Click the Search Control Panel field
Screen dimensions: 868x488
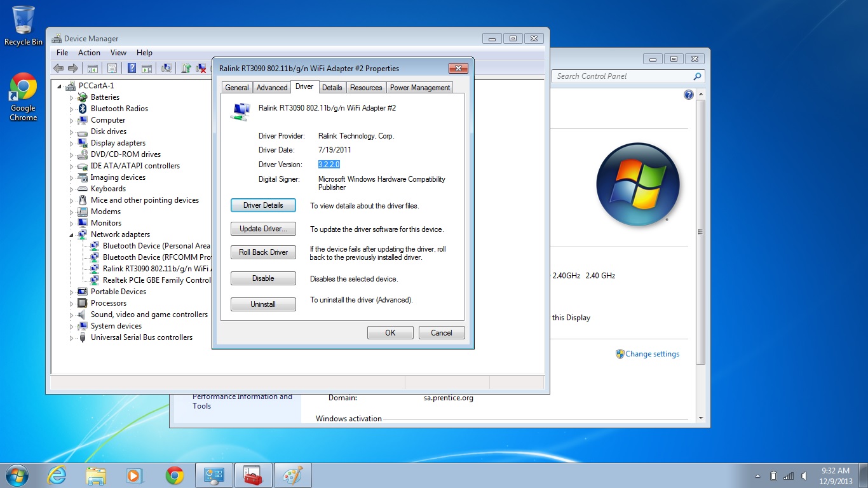pyautogui.click(x=623, y=76)
